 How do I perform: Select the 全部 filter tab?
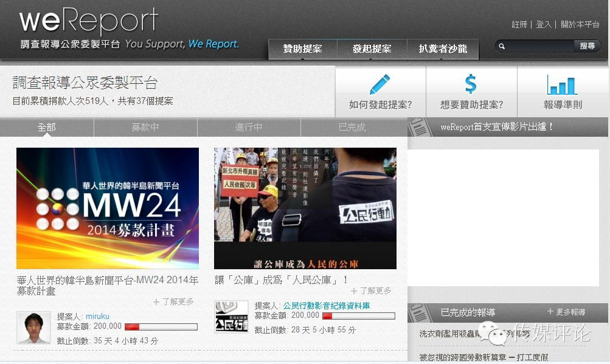click(x=47, y=127)
